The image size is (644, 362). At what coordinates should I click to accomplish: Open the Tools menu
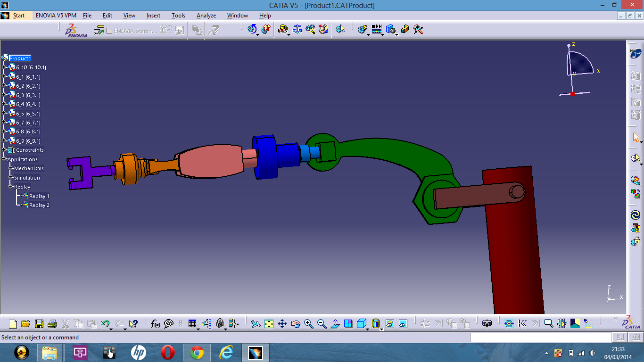click(178, 16)
